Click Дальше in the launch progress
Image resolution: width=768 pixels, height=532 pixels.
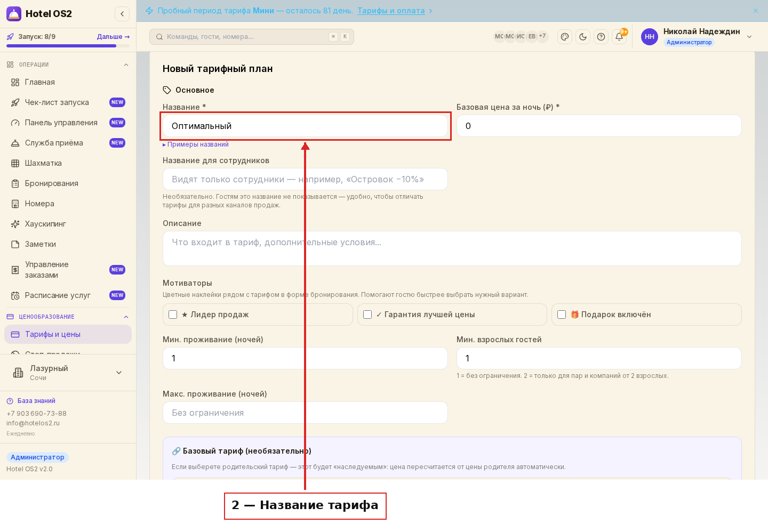pos(113,37)
